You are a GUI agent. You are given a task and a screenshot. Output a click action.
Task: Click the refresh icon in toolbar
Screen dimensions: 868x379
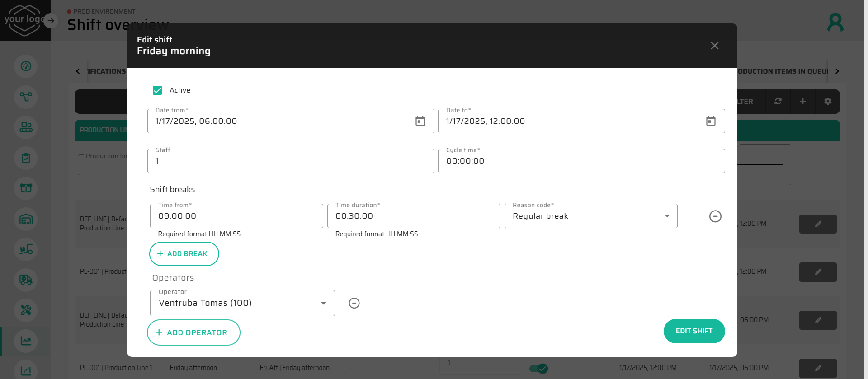[778, 102]
